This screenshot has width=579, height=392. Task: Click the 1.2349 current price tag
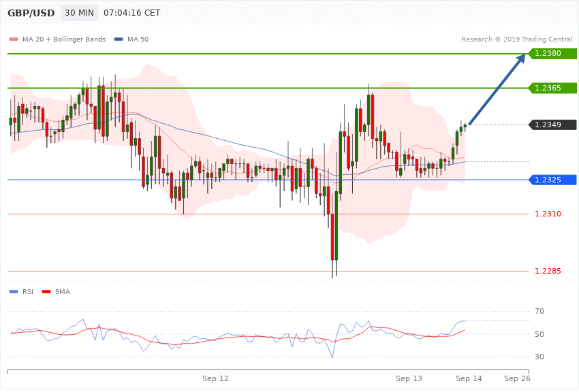[x=553, y=125]
